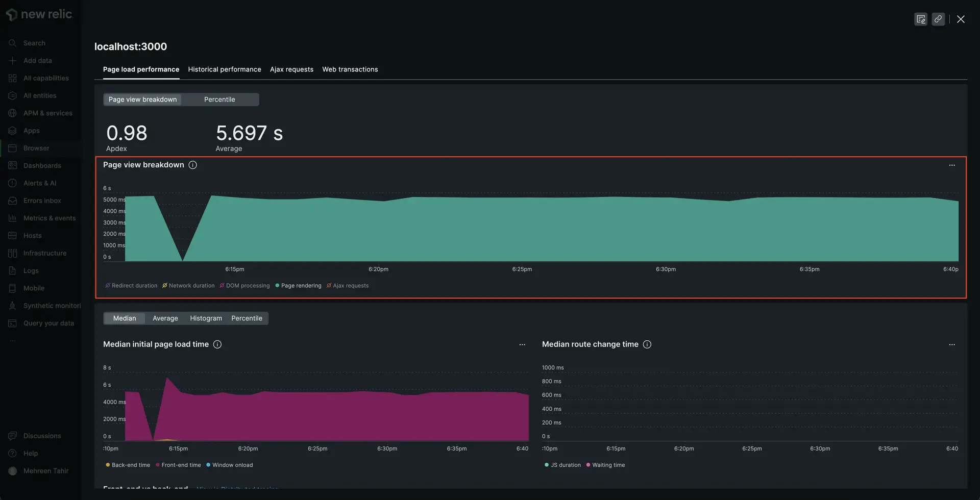Open the Hosts icon

pyautogui.click(x=13, y=236)
